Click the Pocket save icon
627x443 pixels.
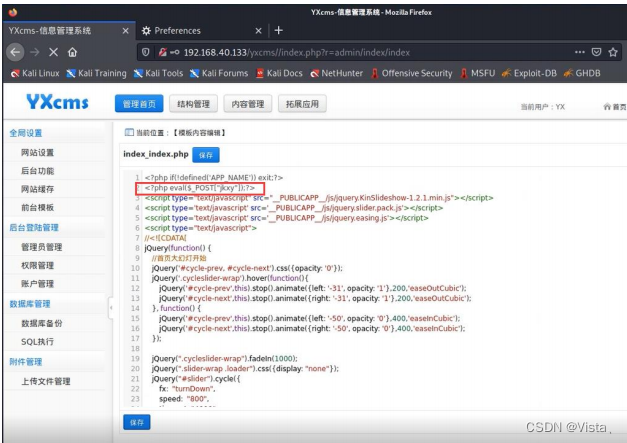596,52
